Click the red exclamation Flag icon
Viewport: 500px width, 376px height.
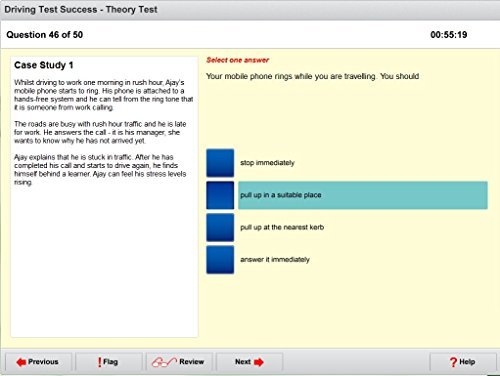pyautogui.click(x=99, y=362)
